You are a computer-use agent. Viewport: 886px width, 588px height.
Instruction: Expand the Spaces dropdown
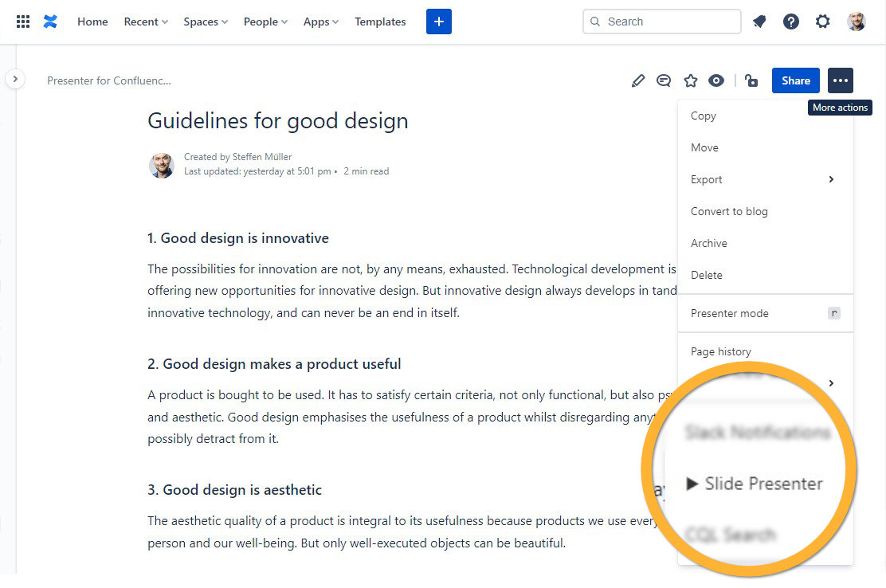click(206, 22)
